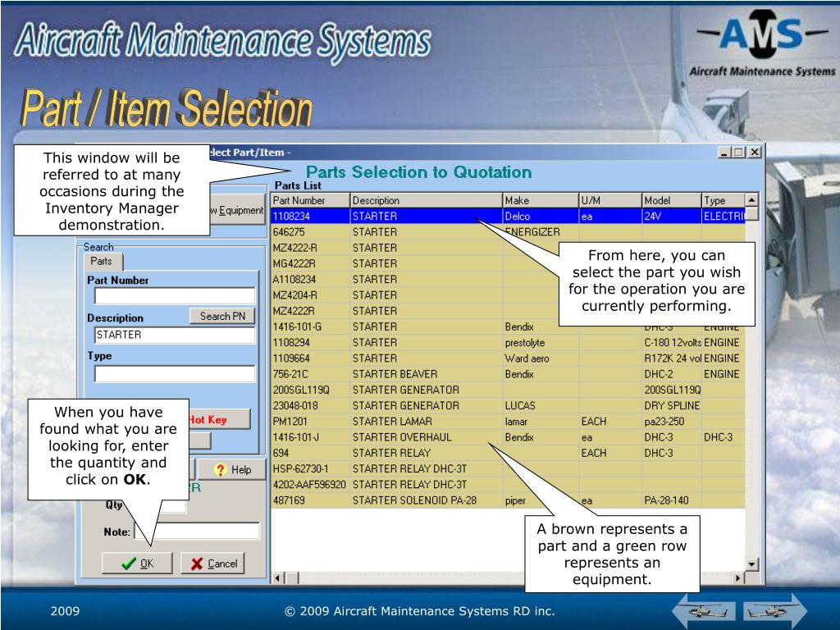Screen dimensions: 840x630
Task: Minimize the Select Part/Item window
Action: [724, 152]
